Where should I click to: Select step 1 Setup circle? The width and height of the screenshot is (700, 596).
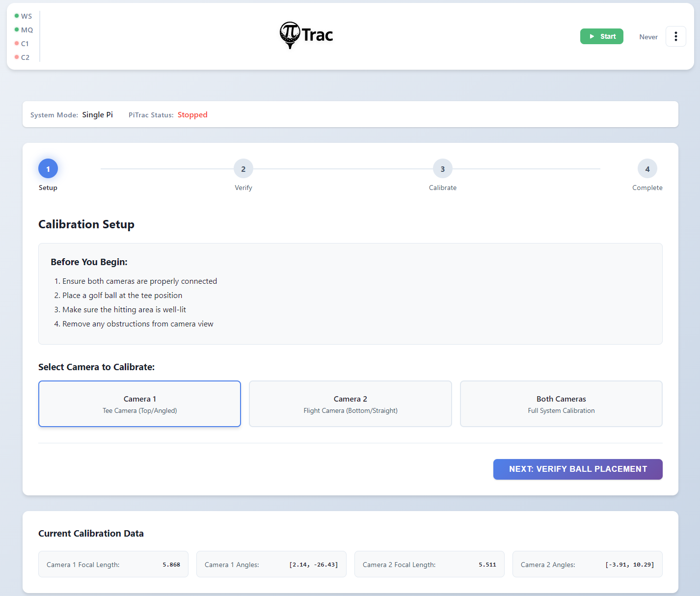[x=48, y=169]
